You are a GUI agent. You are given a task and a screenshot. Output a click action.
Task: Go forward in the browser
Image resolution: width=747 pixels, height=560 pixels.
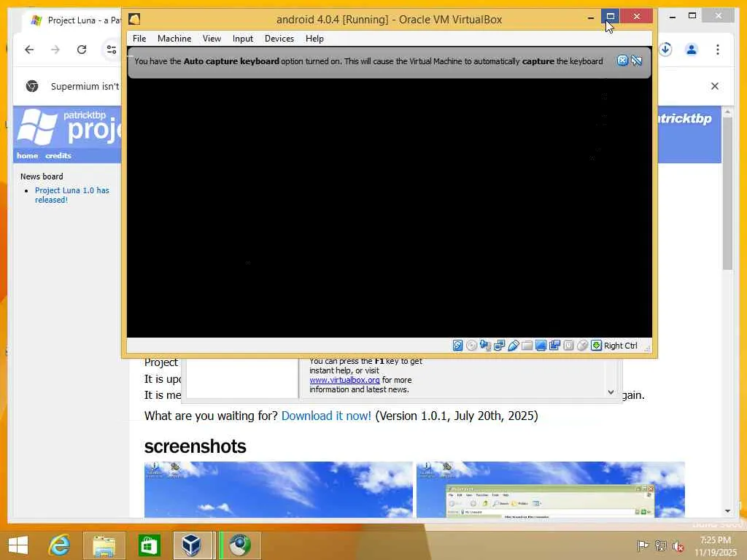click(55, 50)
